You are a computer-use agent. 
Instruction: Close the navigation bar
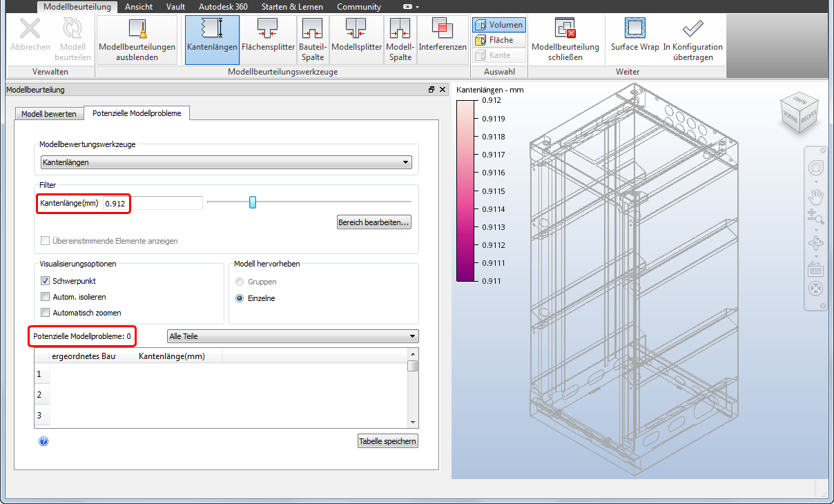coord(822,151)
